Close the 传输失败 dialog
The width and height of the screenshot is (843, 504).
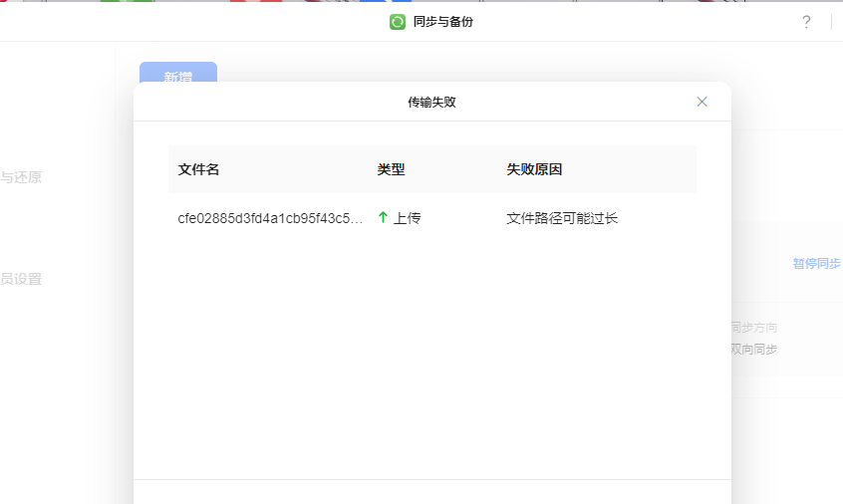coord(702,102)
